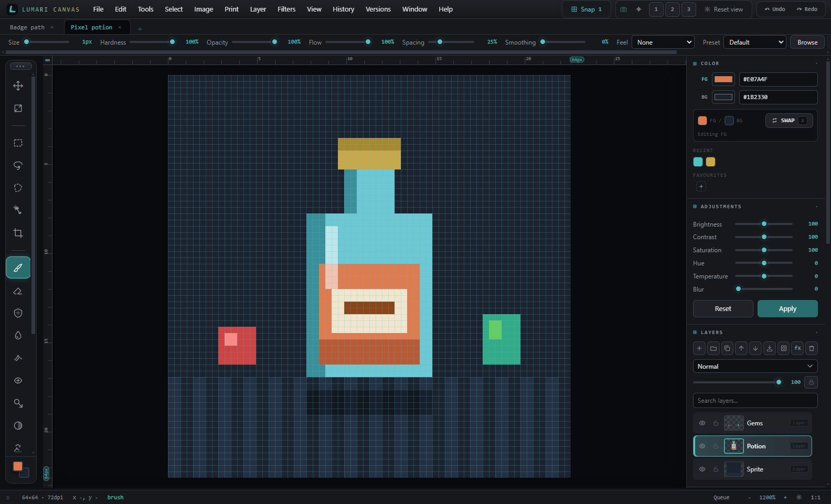The width and height of the screenshot is (831, 504).
Task: Select the Rectangular marquee tool
Action: (x=18, y=143)
